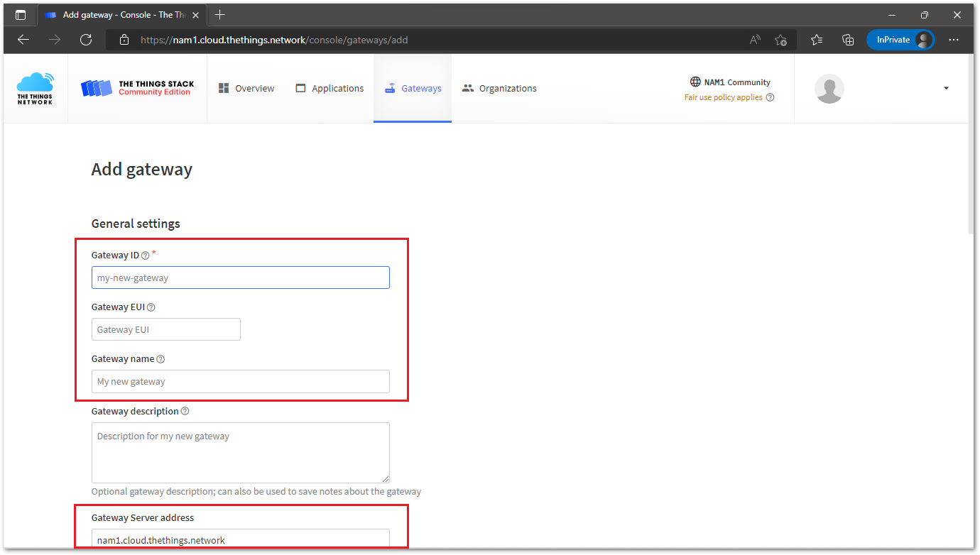Close the Add gateway browser tab
Screen dimensions: 980x555
(x=196, y=15)
